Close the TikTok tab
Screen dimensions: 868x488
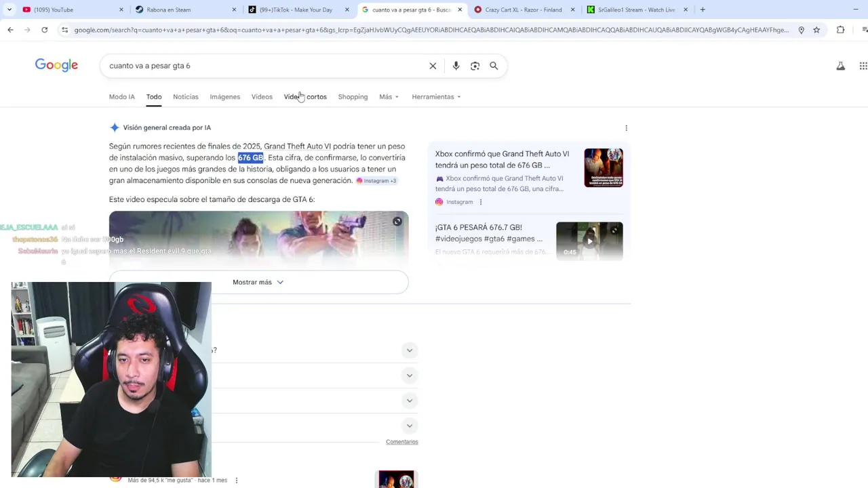point(347,9)
